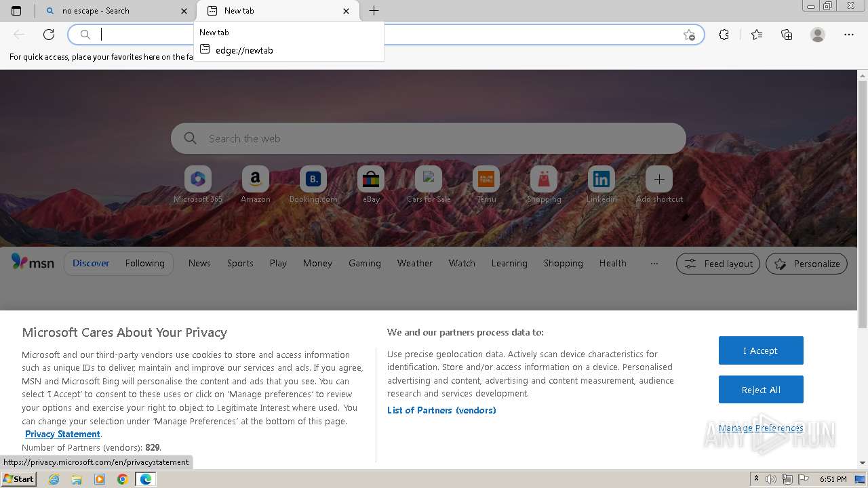Open the eBay shortcut tile
Viewport: 868px width, 488px height.
click(371, 184)
